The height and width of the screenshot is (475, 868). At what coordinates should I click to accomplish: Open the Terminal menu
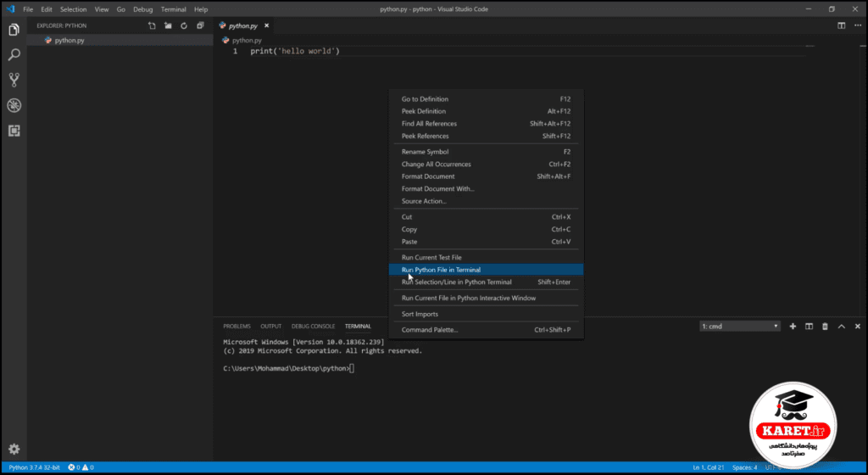tap(173, 9)
